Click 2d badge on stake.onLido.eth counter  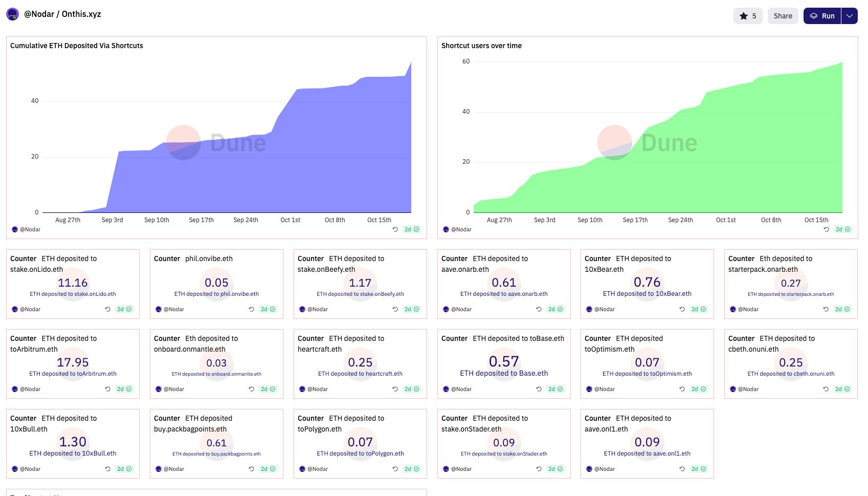[124, 309]
